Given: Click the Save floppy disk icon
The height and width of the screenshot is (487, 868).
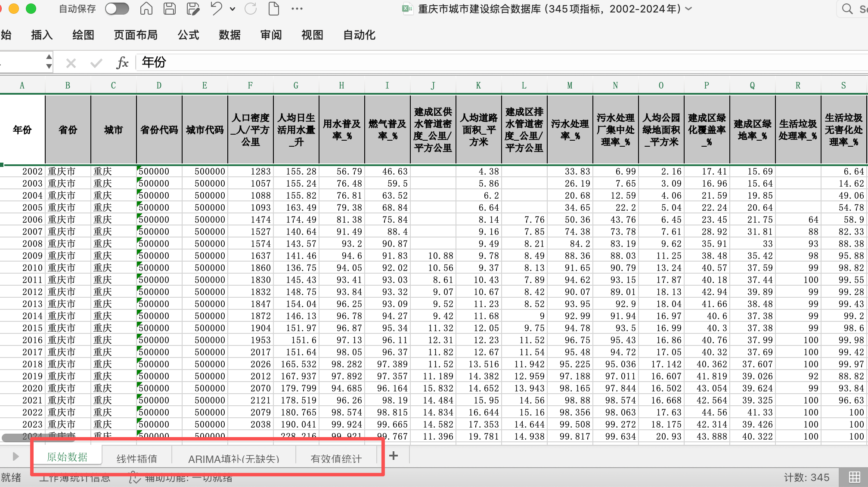Looking at the screenshot, I should click(170, 9).
